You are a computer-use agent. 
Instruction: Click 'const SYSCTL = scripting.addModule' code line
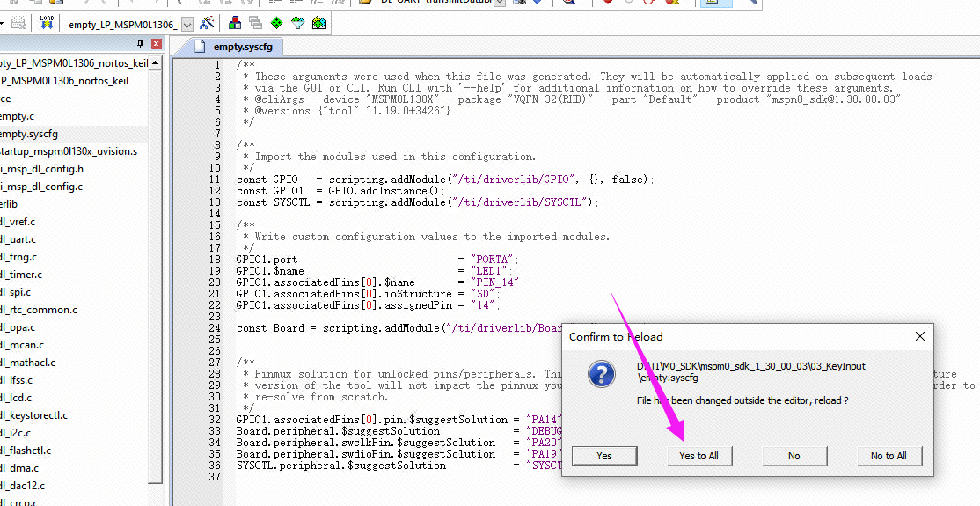418,202
